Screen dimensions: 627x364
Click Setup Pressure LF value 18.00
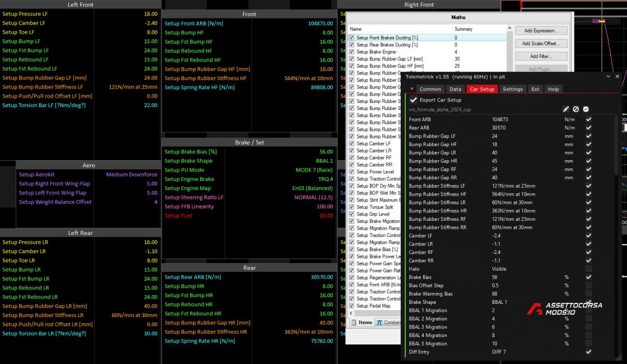(x=150, y=14)
